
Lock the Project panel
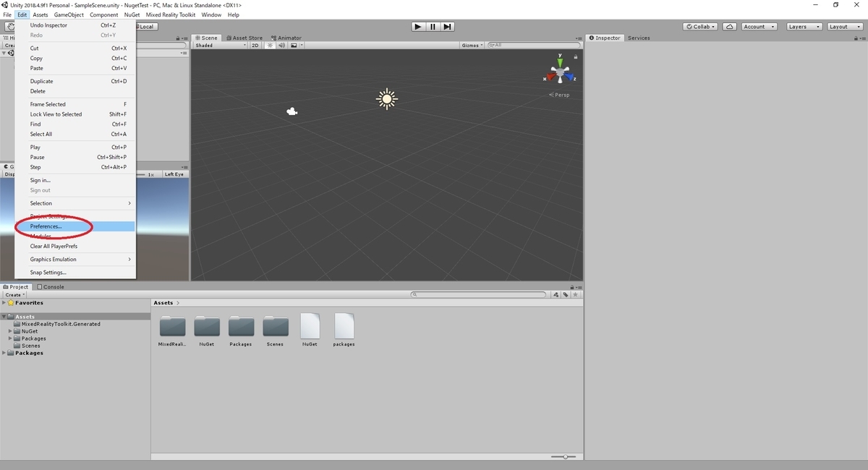[x=571, y=287]
